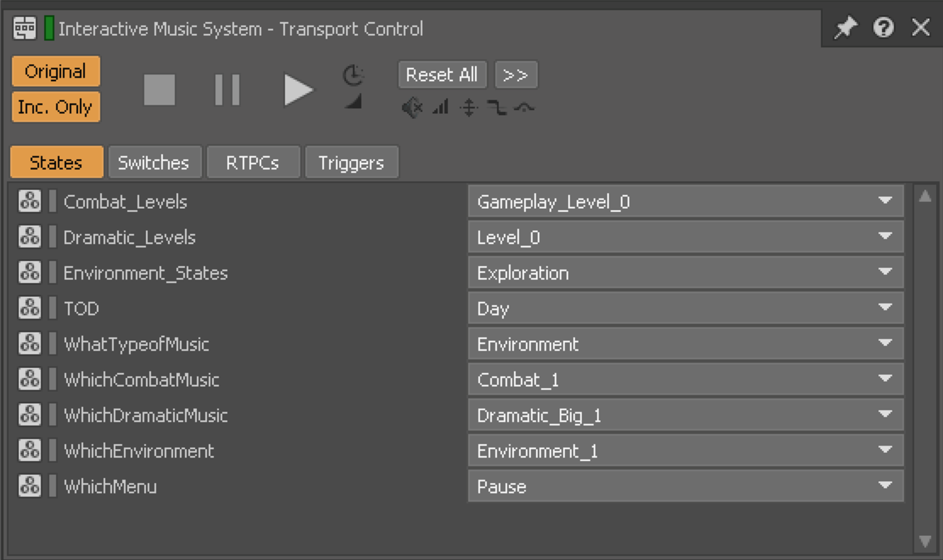Toggle the Inc. Only button
The height and width of the screenshot is (560, 943).
click(56, 107)
